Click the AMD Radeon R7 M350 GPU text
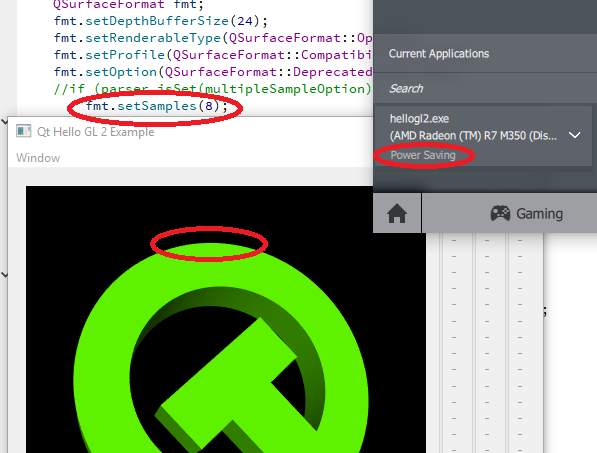 473,136
